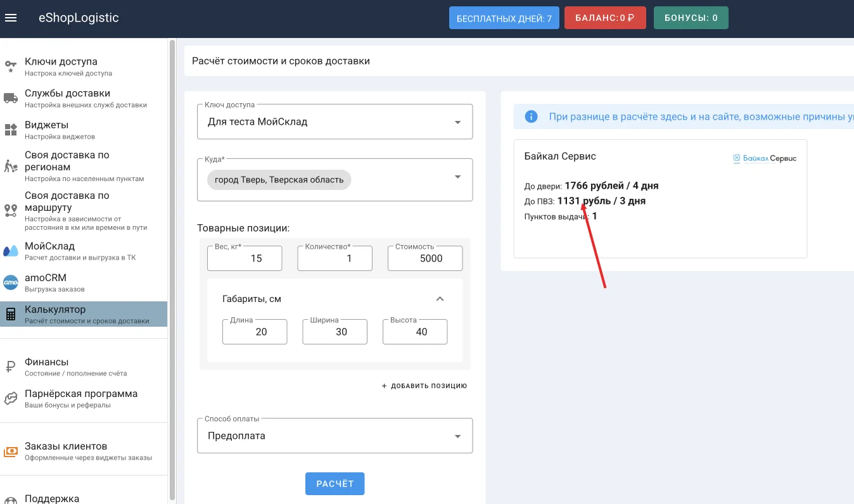Image resolution: width=854 pixels, height=504 pixels.
Task: Select the Калькулятор menu item
Action: pyautogui.click(x=84, y=314)
